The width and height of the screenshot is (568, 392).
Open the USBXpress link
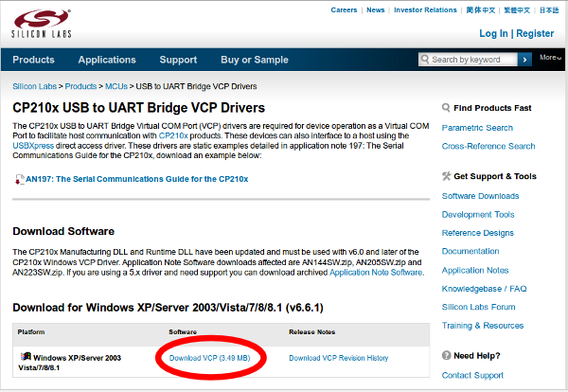tap(33, 146)
